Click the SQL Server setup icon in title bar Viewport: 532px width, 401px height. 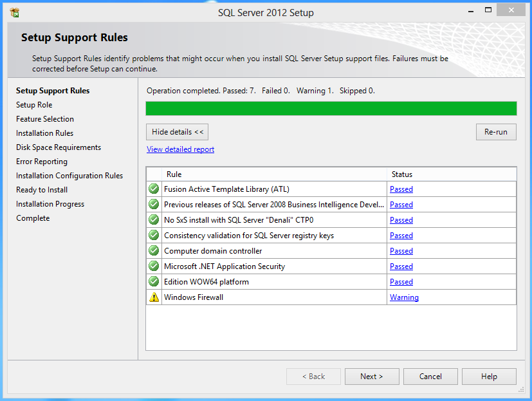coord(15,13)
